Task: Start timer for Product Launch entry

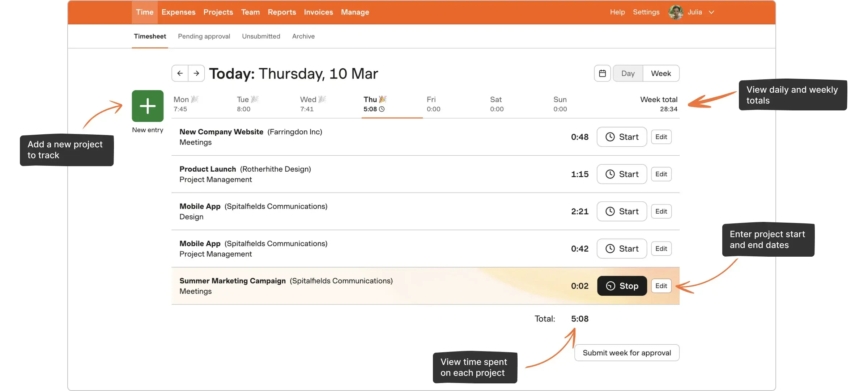Action: coord(622,174)
